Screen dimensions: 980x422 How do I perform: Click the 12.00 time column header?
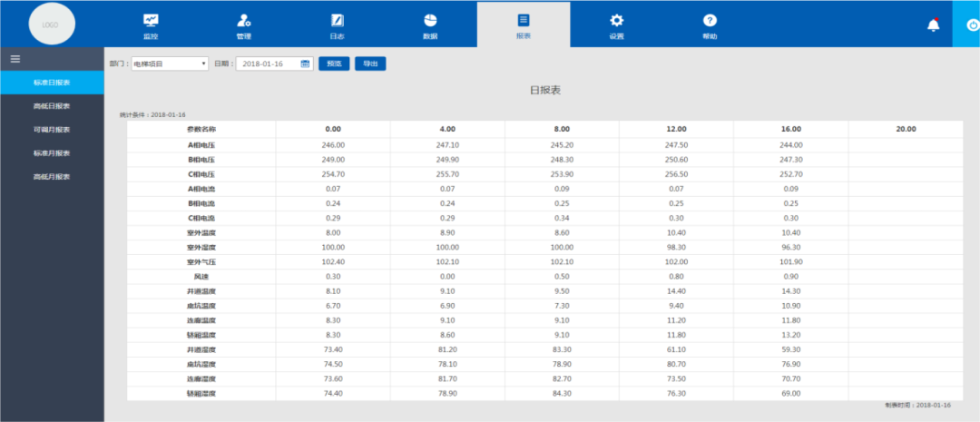click(x=676, y=130)
